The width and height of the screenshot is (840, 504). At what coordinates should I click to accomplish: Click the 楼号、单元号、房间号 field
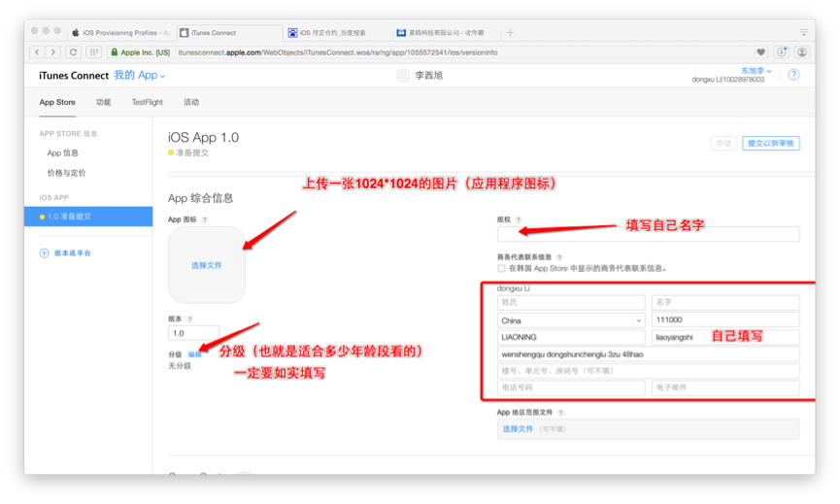(649, 371)
